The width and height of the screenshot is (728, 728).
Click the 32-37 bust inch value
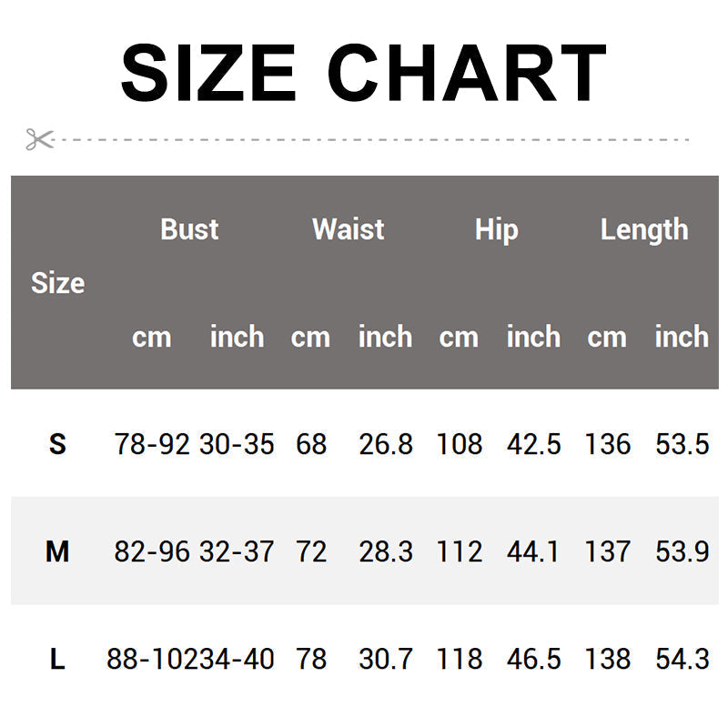tap(237, 551)
